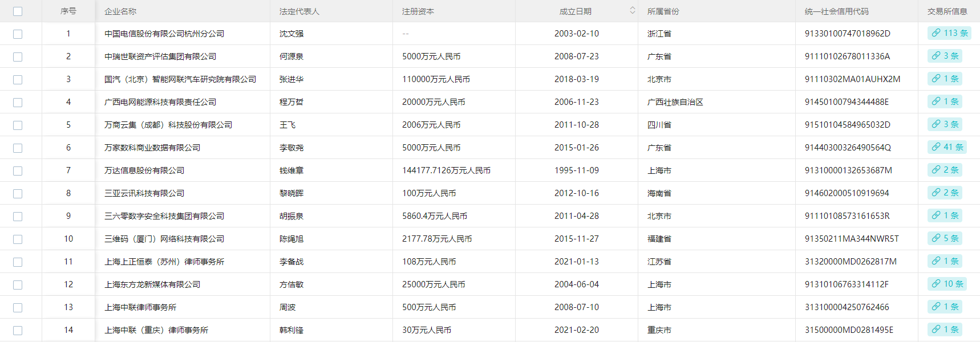Screen dimensions: 980x342
Task: Open company 中国电信股份有限公司杭州分公司
Action: coord(164,34)
